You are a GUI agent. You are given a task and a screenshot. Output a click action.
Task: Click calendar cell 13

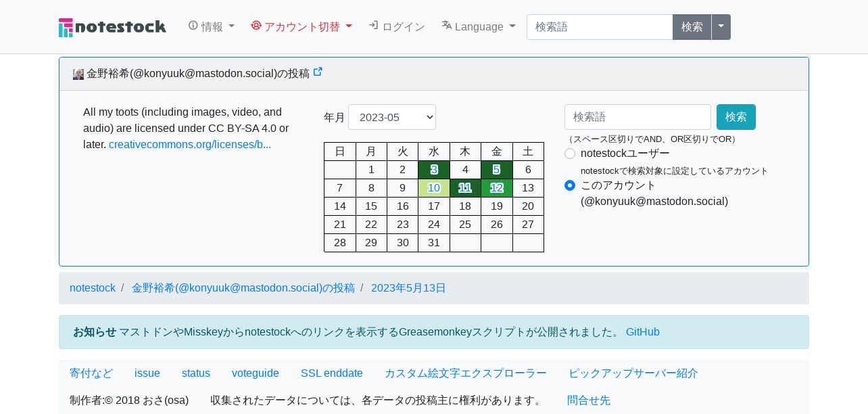click(x=528, y=188)
